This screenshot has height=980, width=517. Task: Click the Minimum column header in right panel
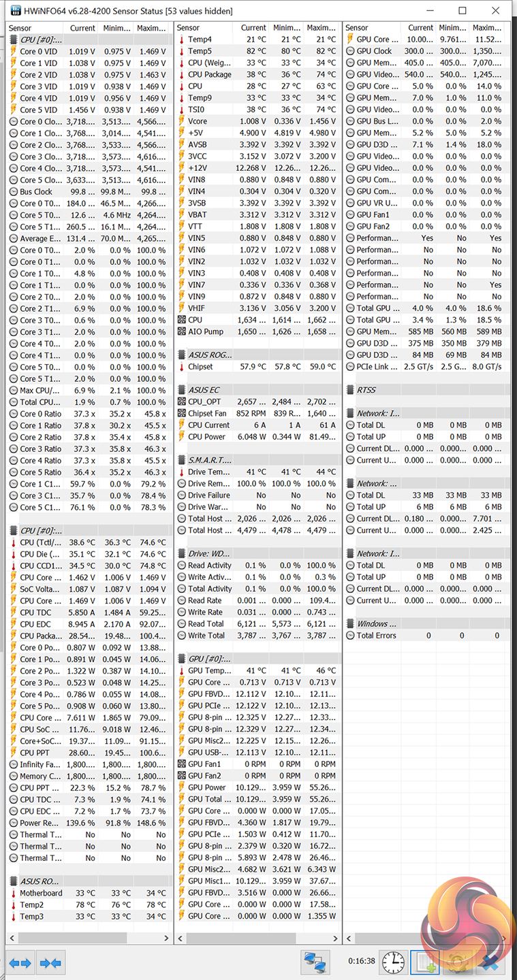click(454, 28)
